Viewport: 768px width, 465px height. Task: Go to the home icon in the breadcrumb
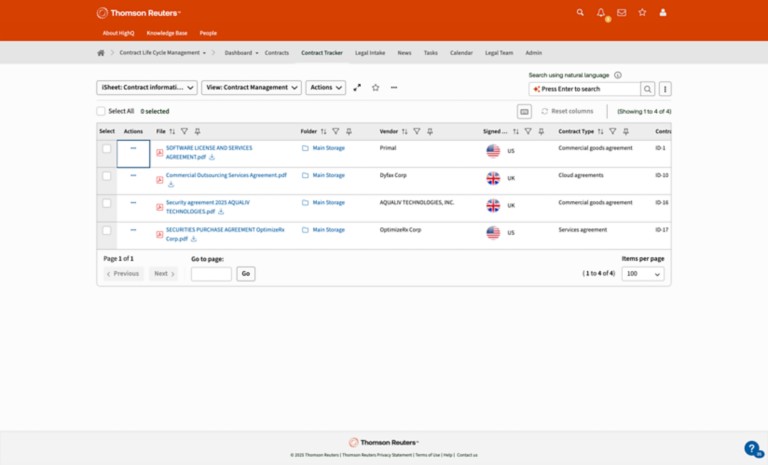(101, 53)
